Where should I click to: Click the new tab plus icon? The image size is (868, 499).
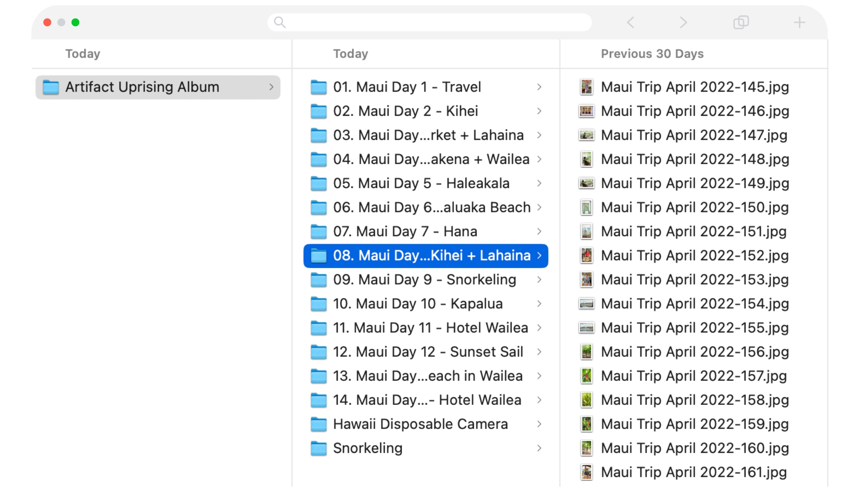pyautogui.click(x=799, y=22)
